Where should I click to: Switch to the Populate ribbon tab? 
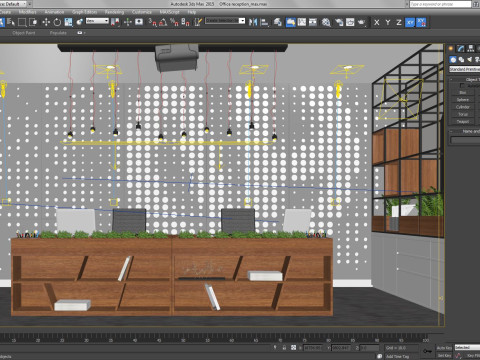click(x=58, y=33)
